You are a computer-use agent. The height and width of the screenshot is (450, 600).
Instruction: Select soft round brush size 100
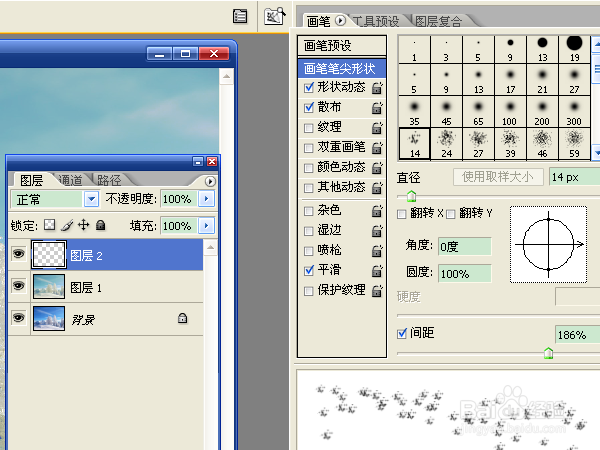(x=510, y=112)
